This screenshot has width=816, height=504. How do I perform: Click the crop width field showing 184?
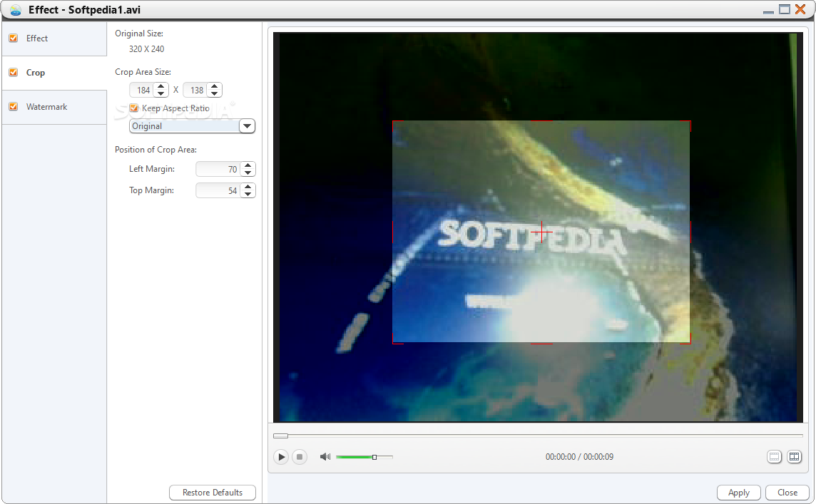pos(142,90)
